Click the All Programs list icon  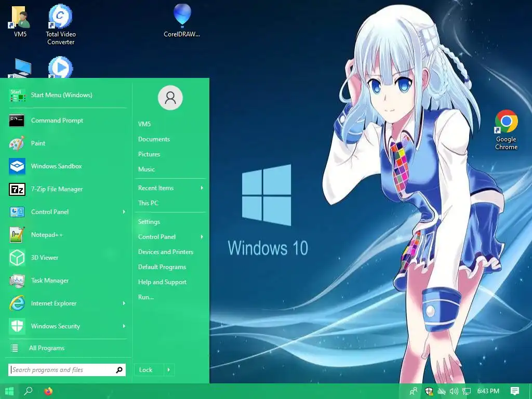tap(14, 348)
